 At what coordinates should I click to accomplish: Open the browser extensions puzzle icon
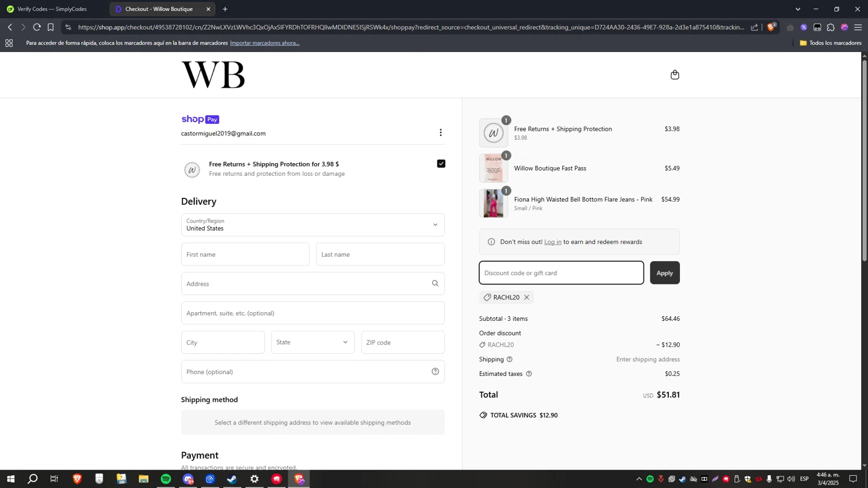831,27
